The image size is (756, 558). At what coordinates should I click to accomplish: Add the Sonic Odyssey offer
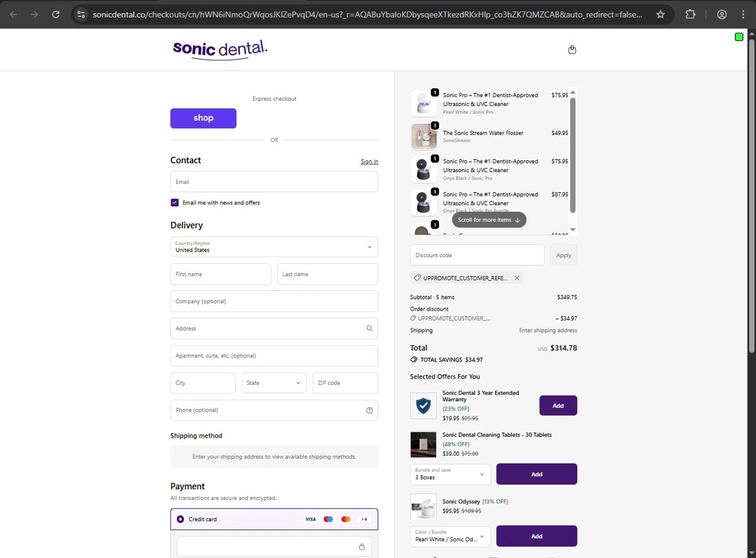(537, 536)
